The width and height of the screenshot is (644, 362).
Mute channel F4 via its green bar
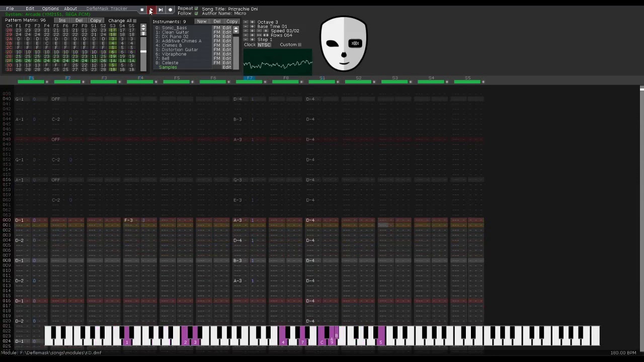[x=140, y=81]
